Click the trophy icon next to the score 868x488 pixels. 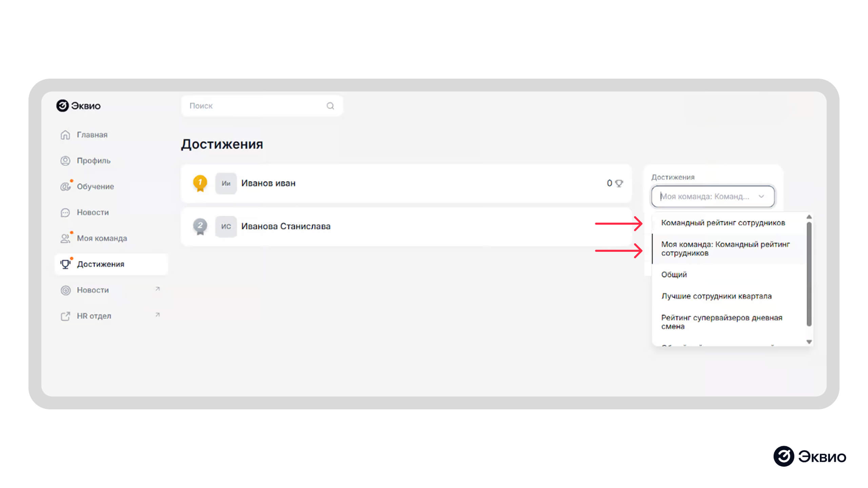pyautogui.click(x=619, y=183)
